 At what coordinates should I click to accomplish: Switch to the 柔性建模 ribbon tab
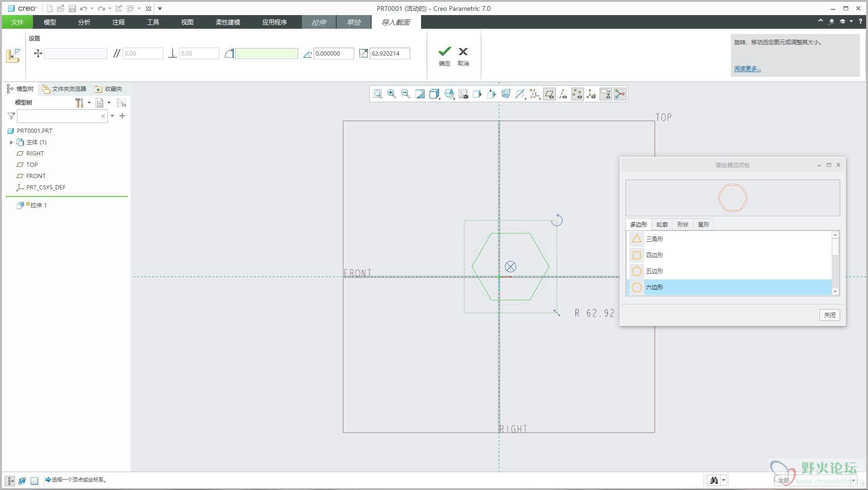[228, 22]
